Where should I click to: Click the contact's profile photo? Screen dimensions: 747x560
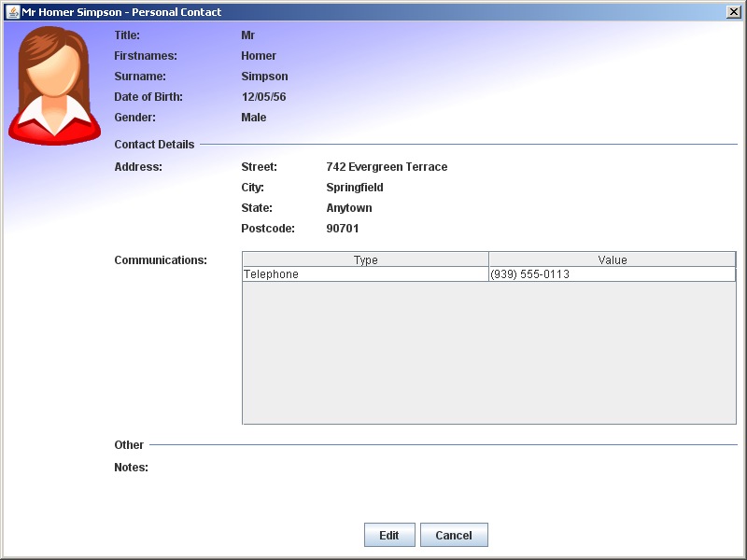pos(54,79)
